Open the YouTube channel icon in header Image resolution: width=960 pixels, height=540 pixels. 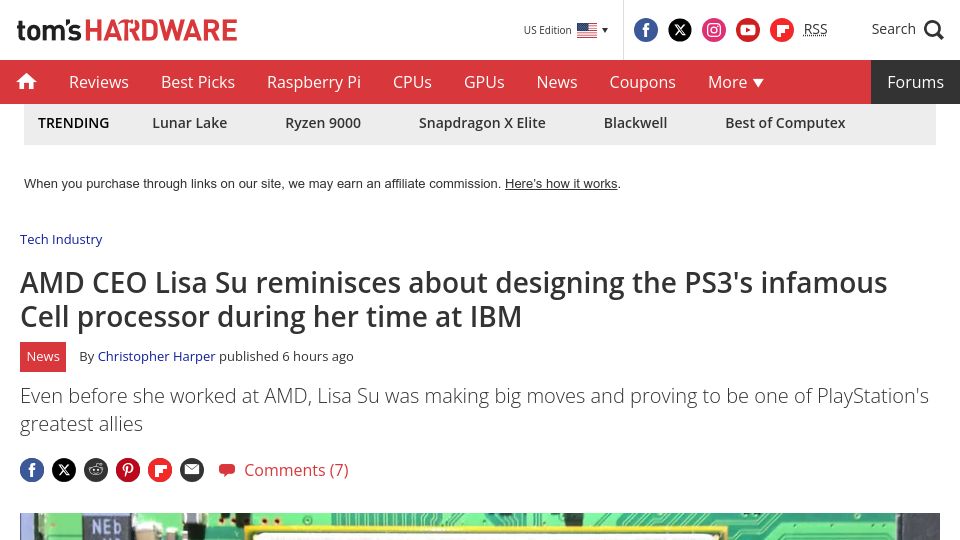pyautogui.click(x=748, y=30)
